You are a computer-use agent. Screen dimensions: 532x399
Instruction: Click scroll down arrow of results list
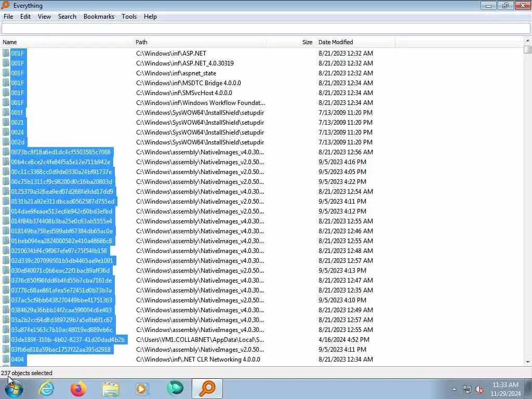(527, 362)
